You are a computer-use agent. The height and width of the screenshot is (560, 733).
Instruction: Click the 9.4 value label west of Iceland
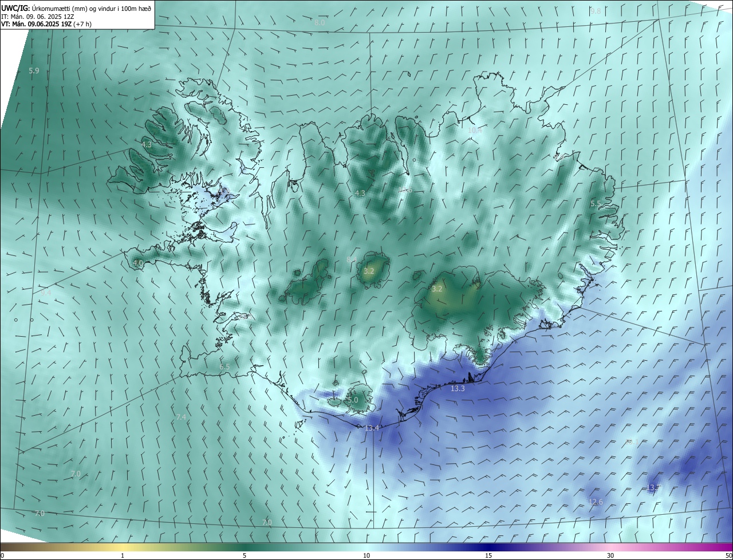[46, 293]
